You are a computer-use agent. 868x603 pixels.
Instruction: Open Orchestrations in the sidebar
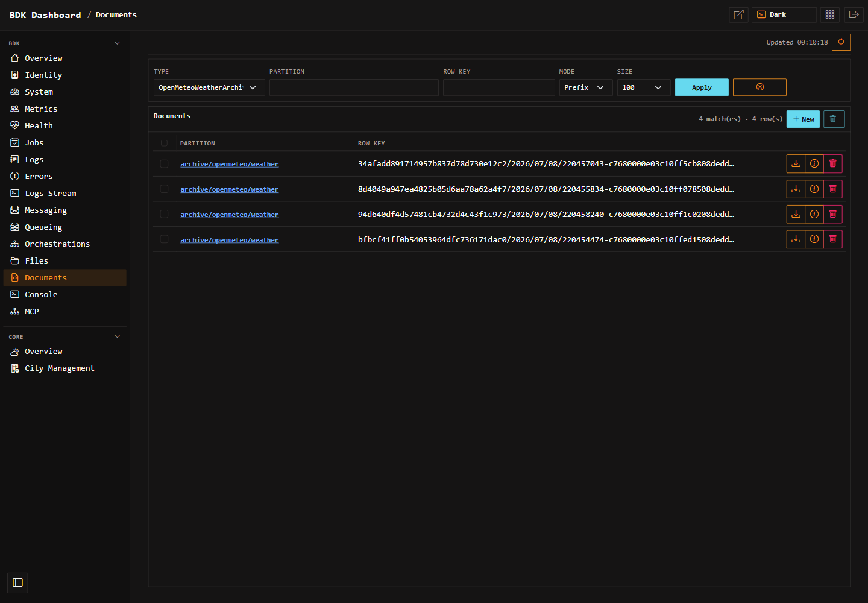(x=65, y=244)
